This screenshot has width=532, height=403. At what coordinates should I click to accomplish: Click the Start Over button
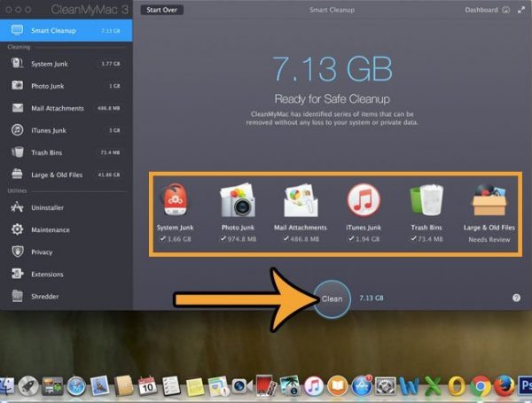(x=162, y=10)
